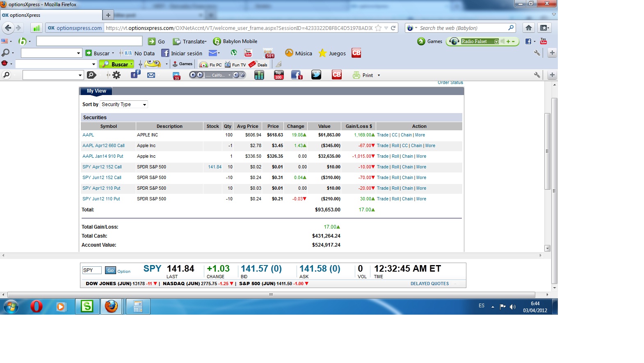The width and height of the screenshot is (644, 363).
Task: Click the green Go arrow in Babylon toolbar
Action: [x=152, y=41]
